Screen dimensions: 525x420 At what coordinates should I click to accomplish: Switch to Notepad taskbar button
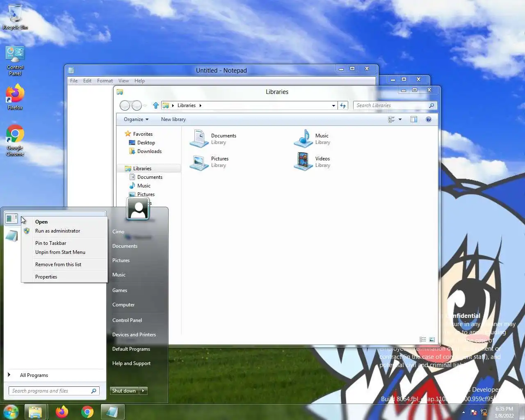pos(112,412)
